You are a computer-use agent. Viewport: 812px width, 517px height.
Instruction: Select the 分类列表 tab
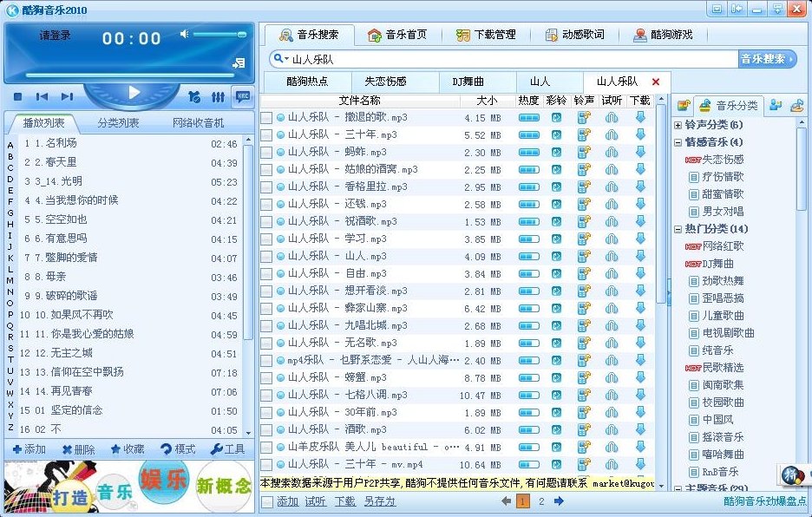click(119, 123)
